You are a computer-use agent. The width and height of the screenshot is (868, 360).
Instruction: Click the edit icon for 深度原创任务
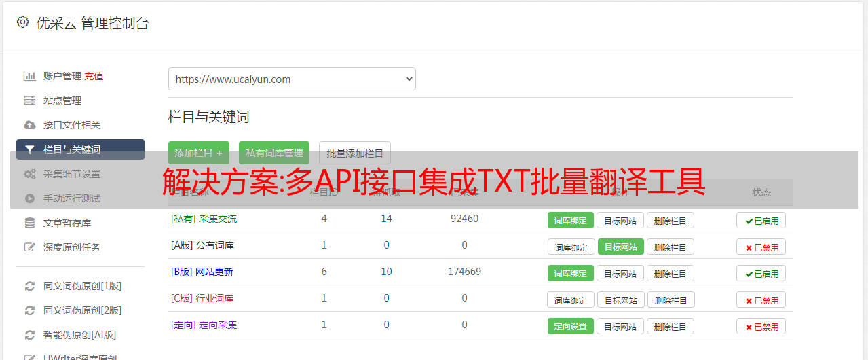pos(29,247)
